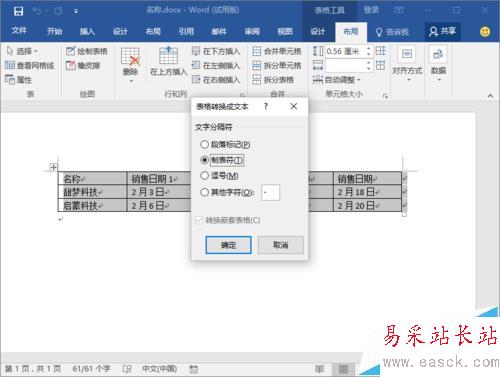
Task: Click the other character input box
Action: [270, 192]
